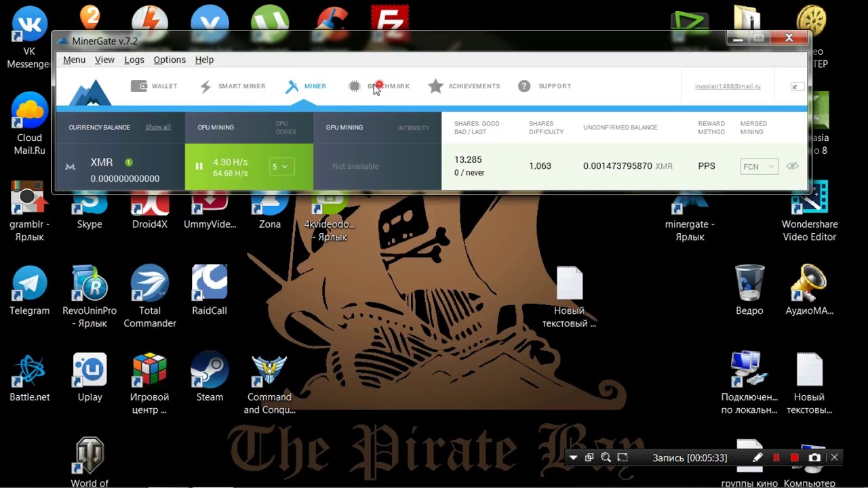Select the Wondershare Video Editor icon
Screen dimensions: 868x488
[810, 210]
